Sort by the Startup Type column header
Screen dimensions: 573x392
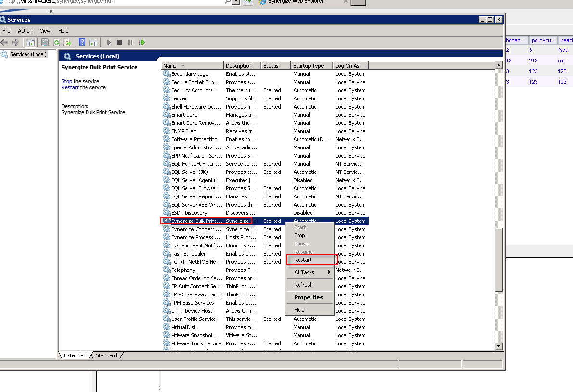[x=311, y=66]
